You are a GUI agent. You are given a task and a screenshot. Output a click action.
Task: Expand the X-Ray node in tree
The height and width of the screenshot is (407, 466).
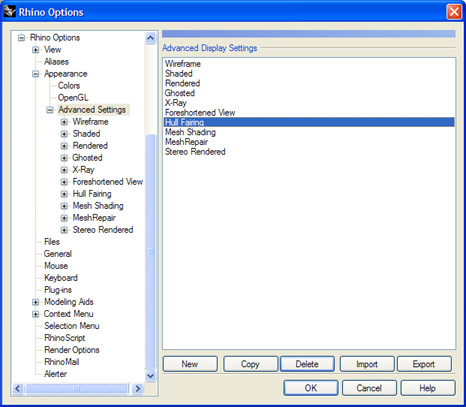pos(64,170)
